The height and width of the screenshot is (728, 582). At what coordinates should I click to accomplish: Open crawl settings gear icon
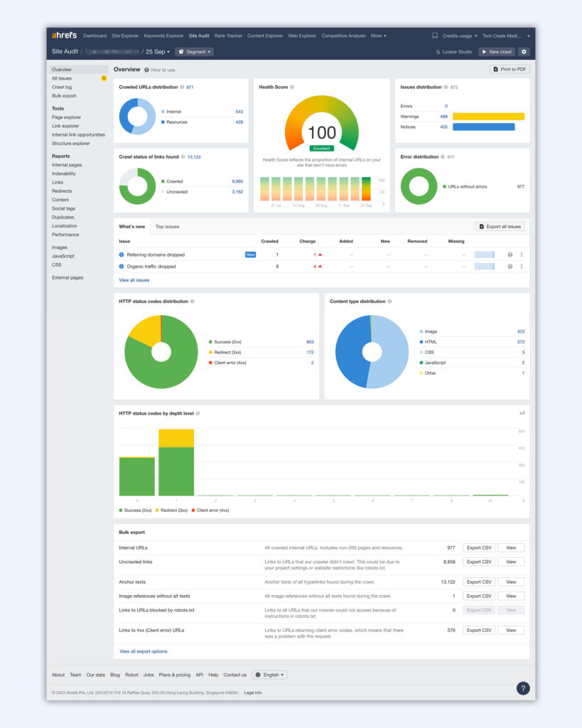tap(524, 51)
